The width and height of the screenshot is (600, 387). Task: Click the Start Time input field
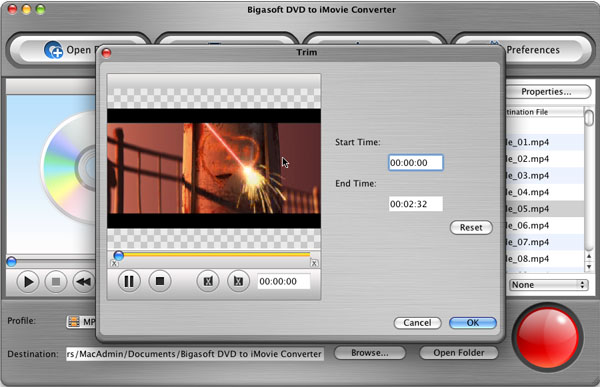(416, 163)
